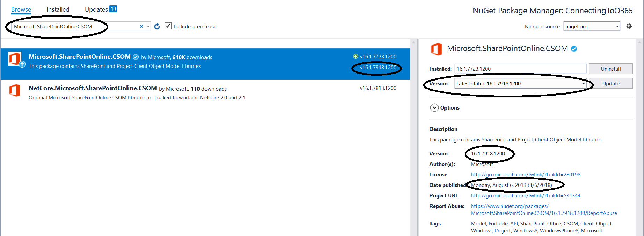Click the 19 updates count badge
The image size is (644, 236).
[113, 9]
